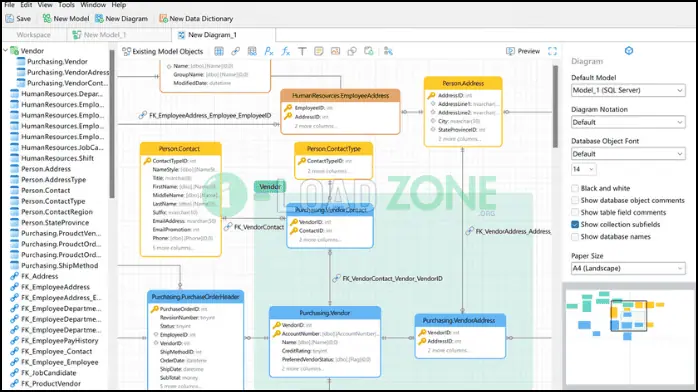Uncheck Show collection subfields

click(575, 225)
